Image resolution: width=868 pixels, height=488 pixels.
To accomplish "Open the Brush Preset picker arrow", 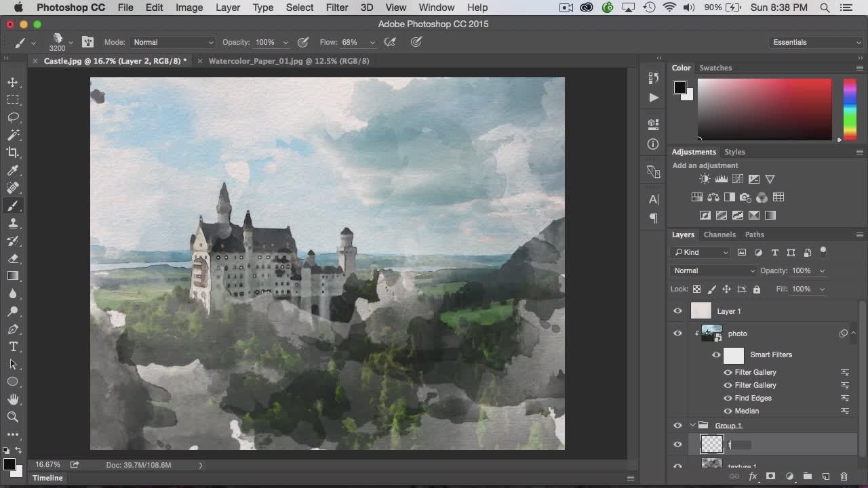I will click(71, 42).
